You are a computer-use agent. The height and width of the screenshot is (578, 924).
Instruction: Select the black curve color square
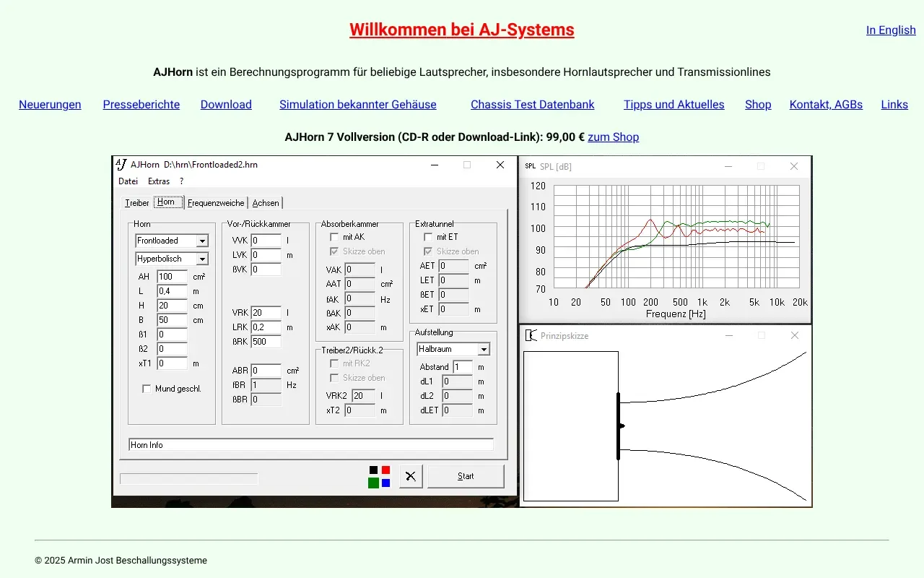(373, 470)
